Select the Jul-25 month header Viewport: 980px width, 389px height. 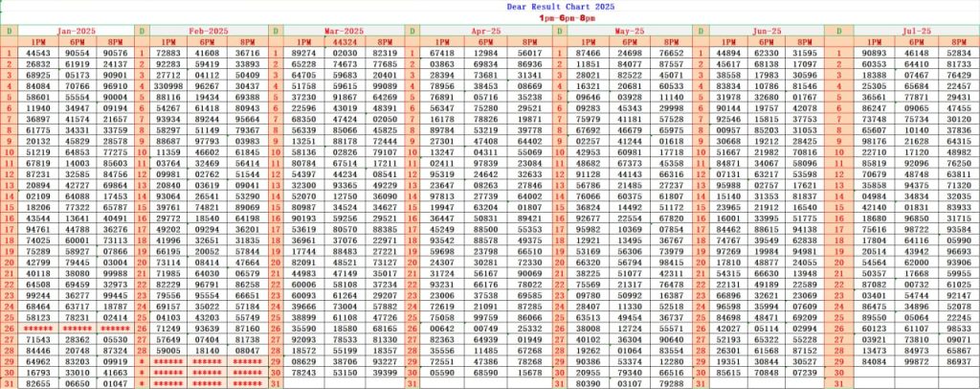(917, 31)
